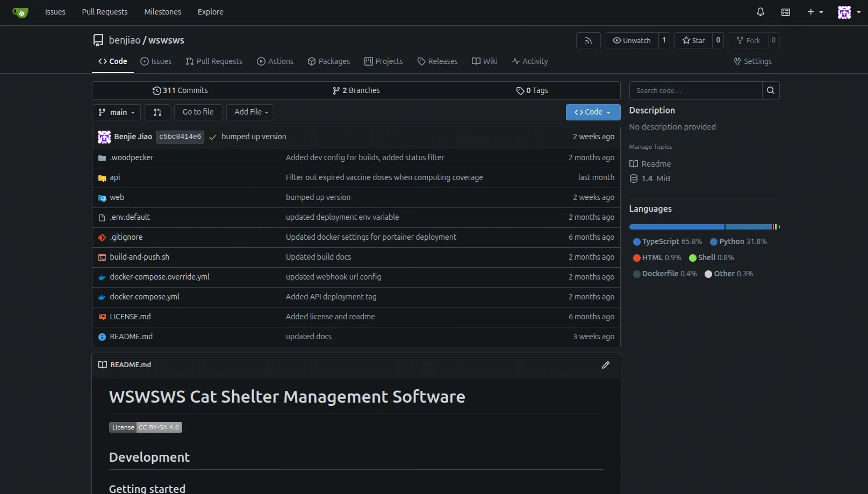Screen dimensions: 868x494
Task: Click the Search code input field
Action: [695, 90]
